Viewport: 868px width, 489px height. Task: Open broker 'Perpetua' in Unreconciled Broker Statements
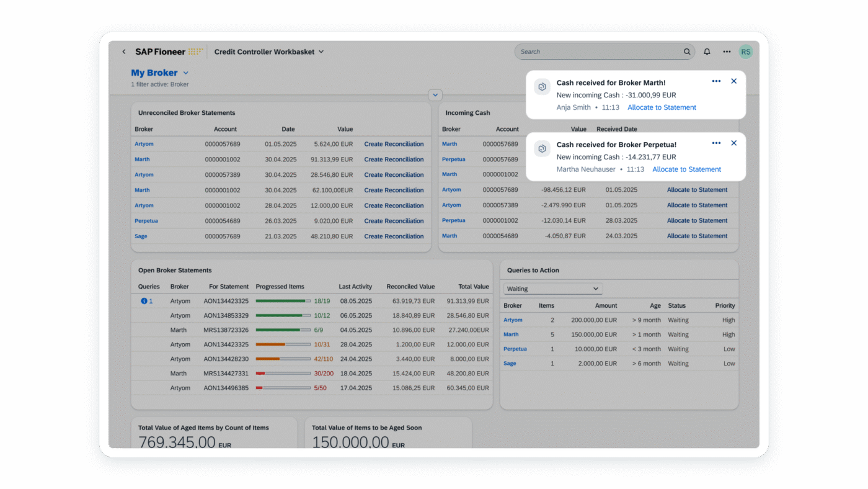[146, 220]
